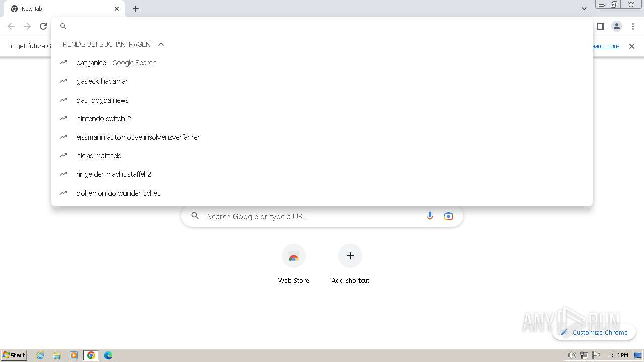Start voice search with microphone icon
This screenshot has height=362, width=644.
pos(430,216)
